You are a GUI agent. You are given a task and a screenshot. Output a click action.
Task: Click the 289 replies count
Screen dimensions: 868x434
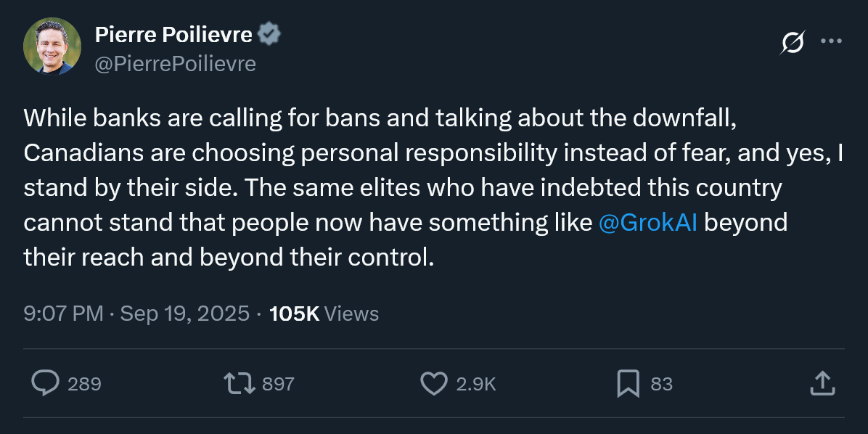click(84, 384)
